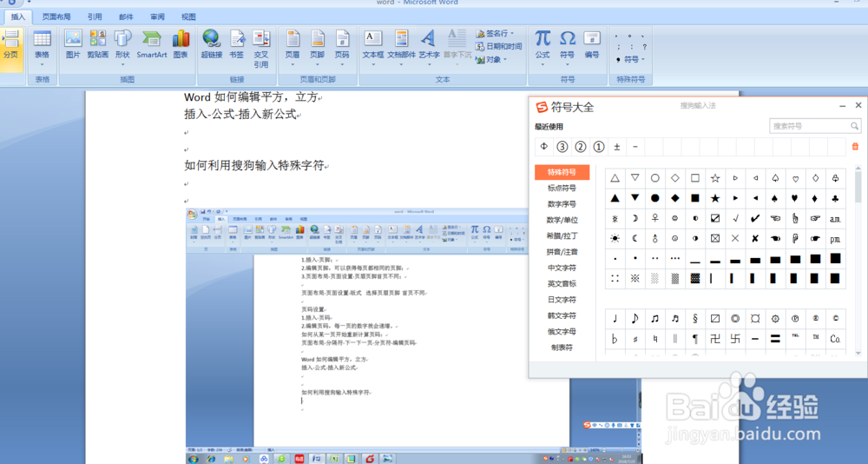
Task: Open 剪贴画 clip art pane
Action: coord(97,45)
